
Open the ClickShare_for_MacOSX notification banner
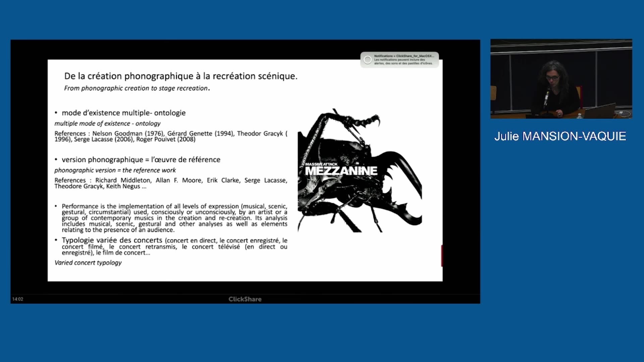[399, 60]
